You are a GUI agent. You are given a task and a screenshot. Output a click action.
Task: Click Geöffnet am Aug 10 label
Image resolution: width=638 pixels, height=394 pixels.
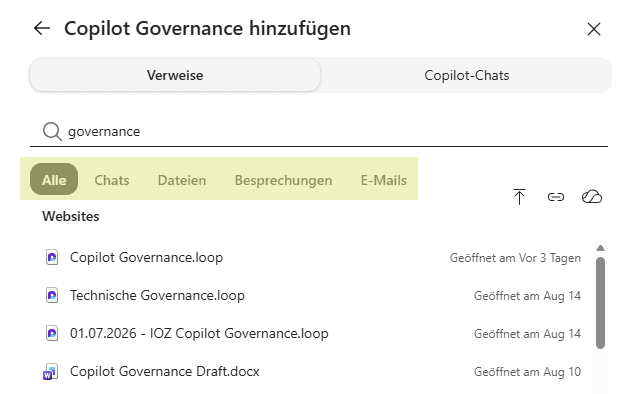click(x=527, y=372)
